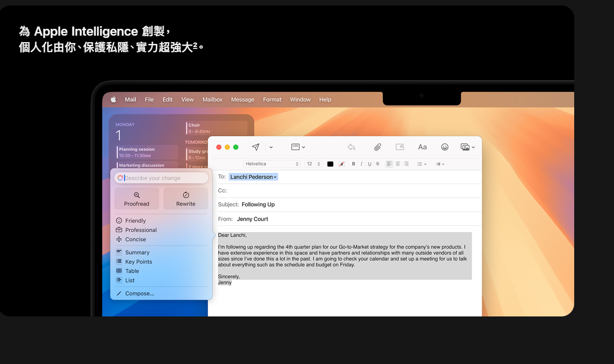Open the View menu
This screenshot has height=364, width=614.
pos(188,99)
